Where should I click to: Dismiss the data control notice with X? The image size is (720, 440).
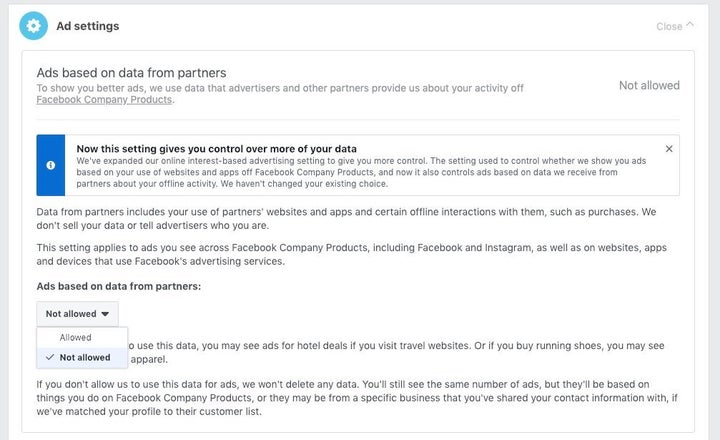(669, 149)
